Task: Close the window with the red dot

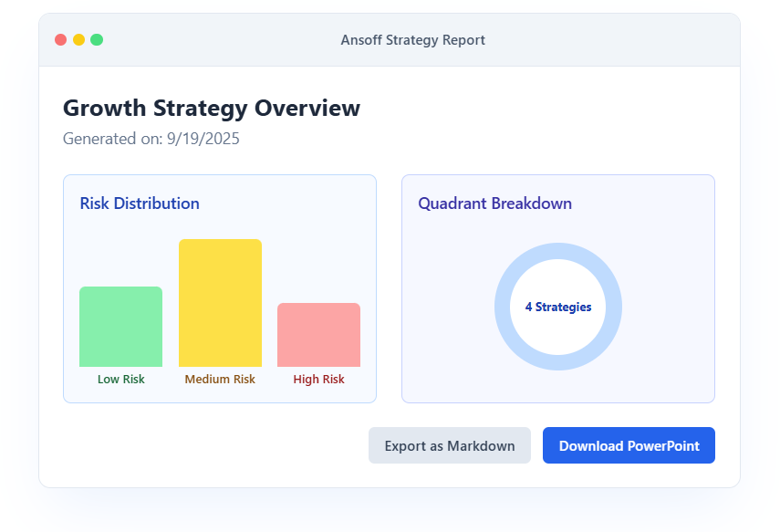Action: pos(61,40)
